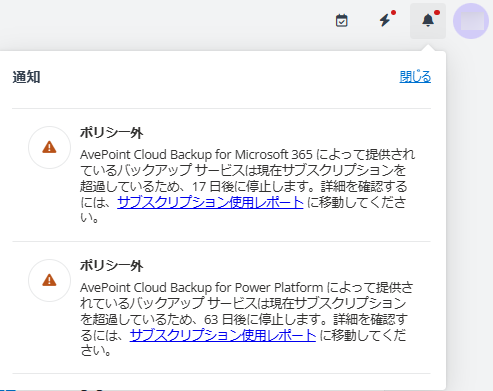Select ポリシー外 title of Power Platform notification

click(x=112, y=266)
